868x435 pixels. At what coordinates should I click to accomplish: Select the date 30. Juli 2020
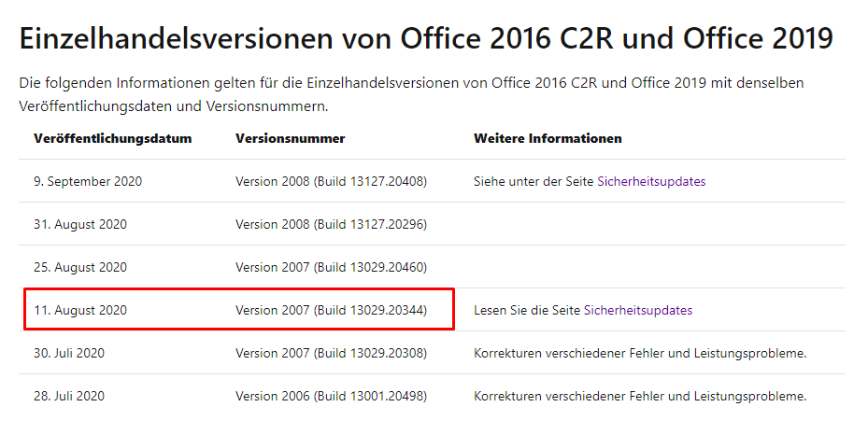68,353
